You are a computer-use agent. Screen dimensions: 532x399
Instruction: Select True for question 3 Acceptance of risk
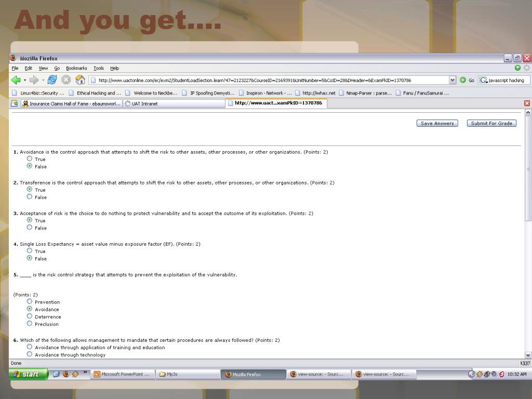click(30, 220)
